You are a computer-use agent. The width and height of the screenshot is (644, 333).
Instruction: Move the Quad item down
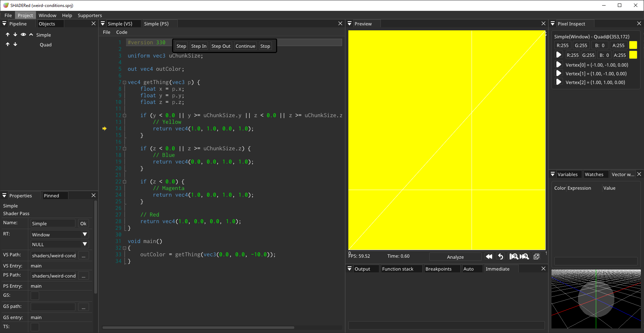click(15, 44)
